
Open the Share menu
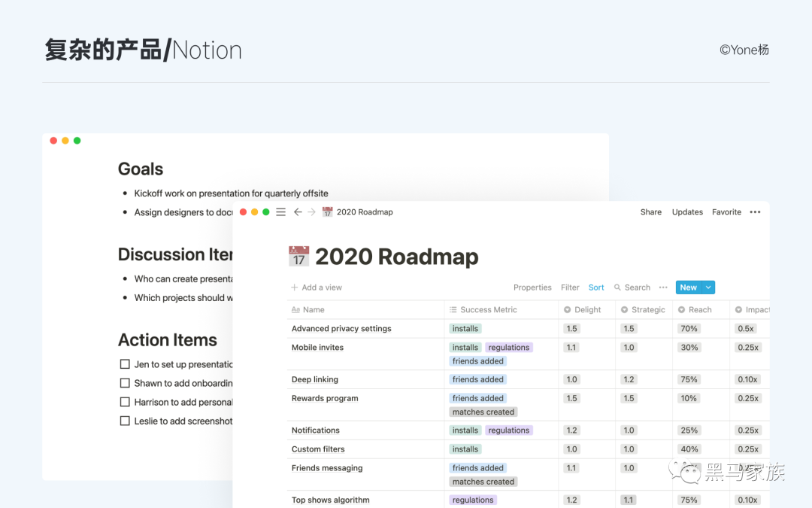(x=651, y=212)
